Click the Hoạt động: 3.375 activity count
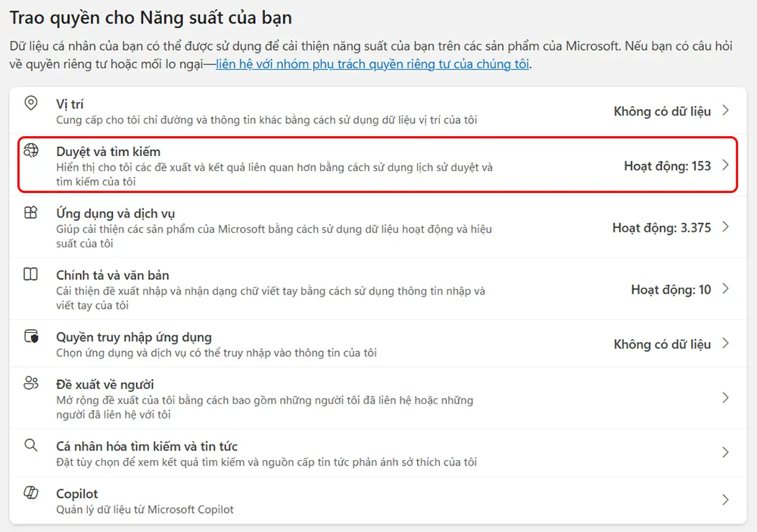 (662, 227)
